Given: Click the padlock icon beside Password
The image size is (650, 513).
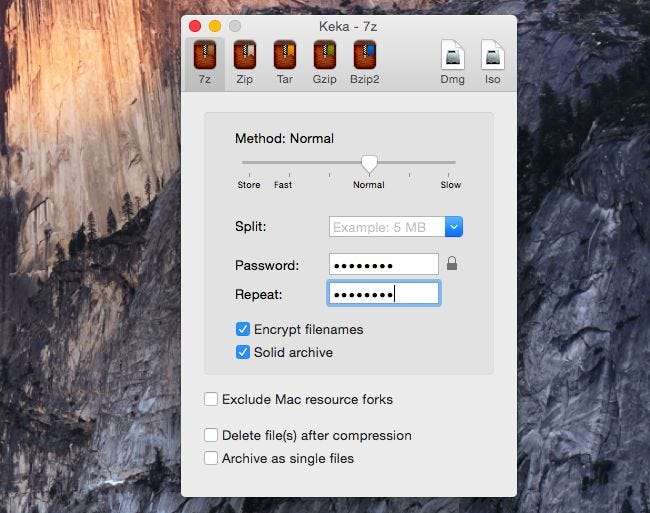Looking at the screenshot, I should pos(452,264).
